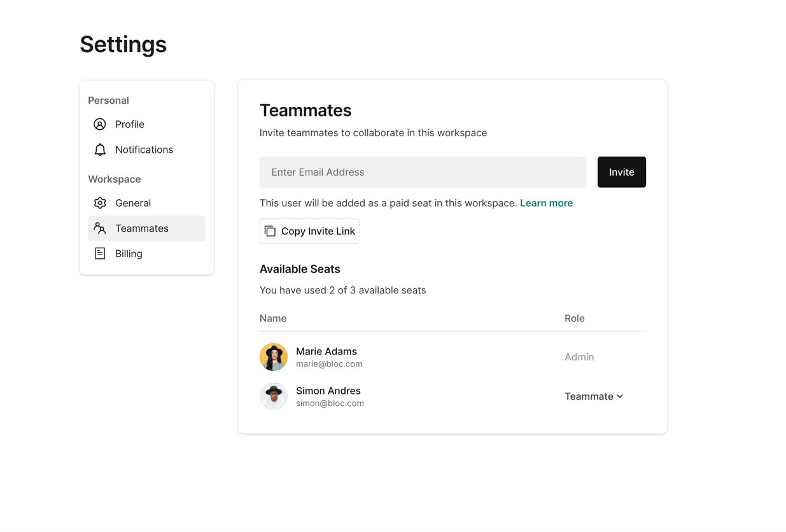
Task: Click the simon@bloc.com email address
Action: point(330,403)
